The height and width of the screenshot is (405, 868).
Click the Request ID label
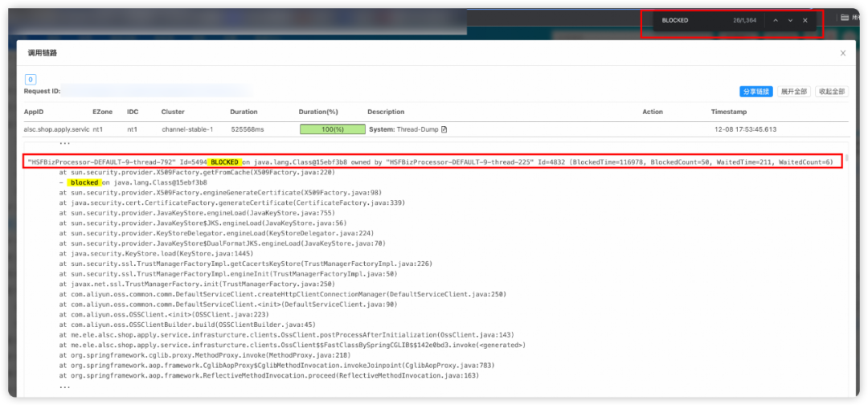(x=42, y=92)
